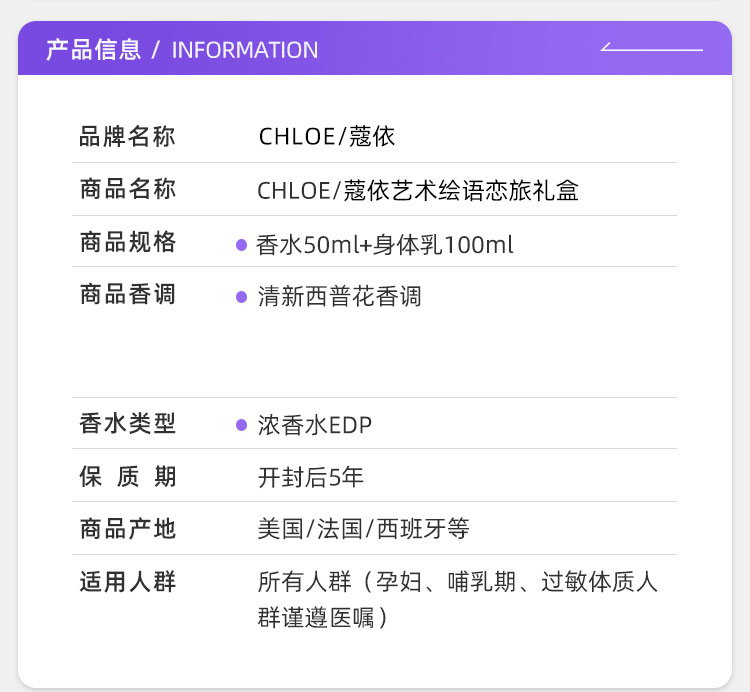Click the origin text 美国/法国/西班牙等
Viewport: 750px width, 692px height.
tap(363, 529)
